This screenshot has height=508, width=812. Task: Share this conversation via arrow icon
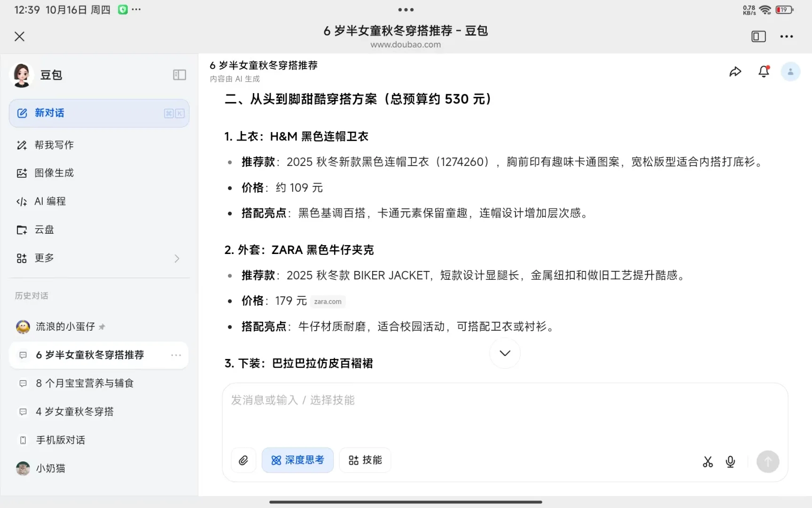[x=735, y=71]
